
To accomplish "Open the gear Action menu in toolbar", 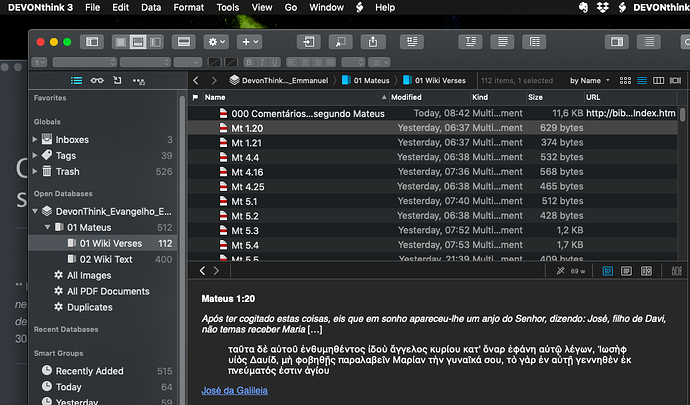I will pos(215,42).
